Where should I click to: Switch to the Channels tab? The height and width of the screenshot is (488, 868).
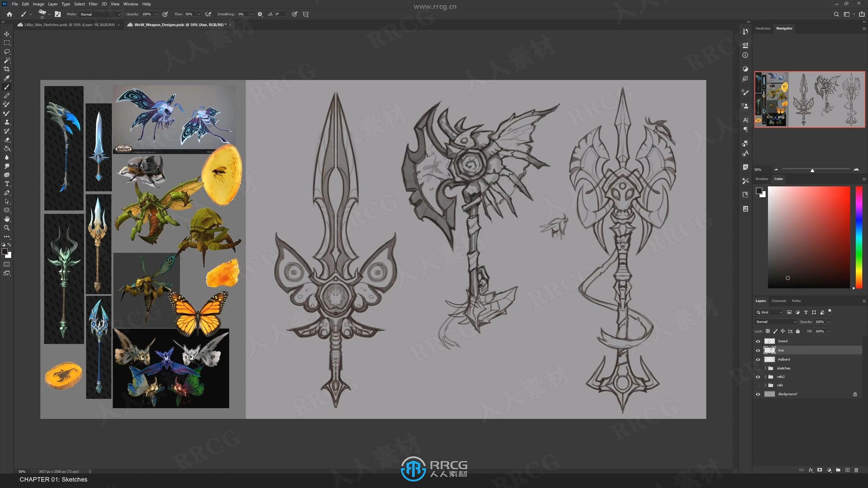[x=778, y=301]
